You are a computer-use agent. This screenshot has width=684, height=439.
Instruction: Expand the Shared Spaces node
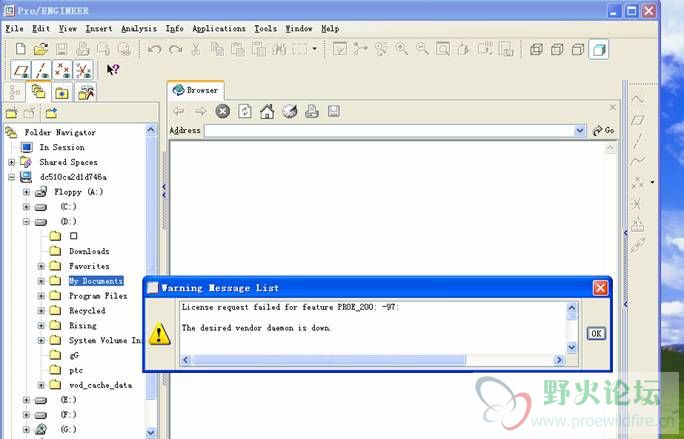point(12,162)
